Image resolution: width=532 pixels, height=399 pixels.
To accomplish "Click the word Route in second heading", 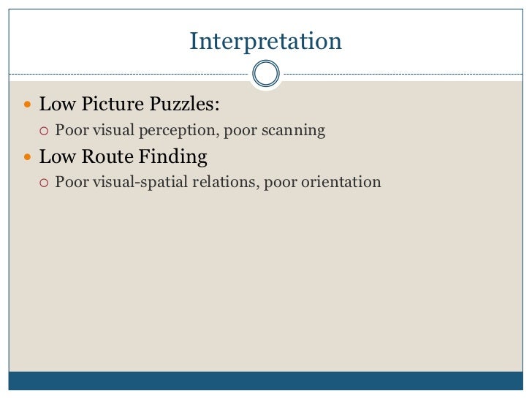I will [107, 157].
